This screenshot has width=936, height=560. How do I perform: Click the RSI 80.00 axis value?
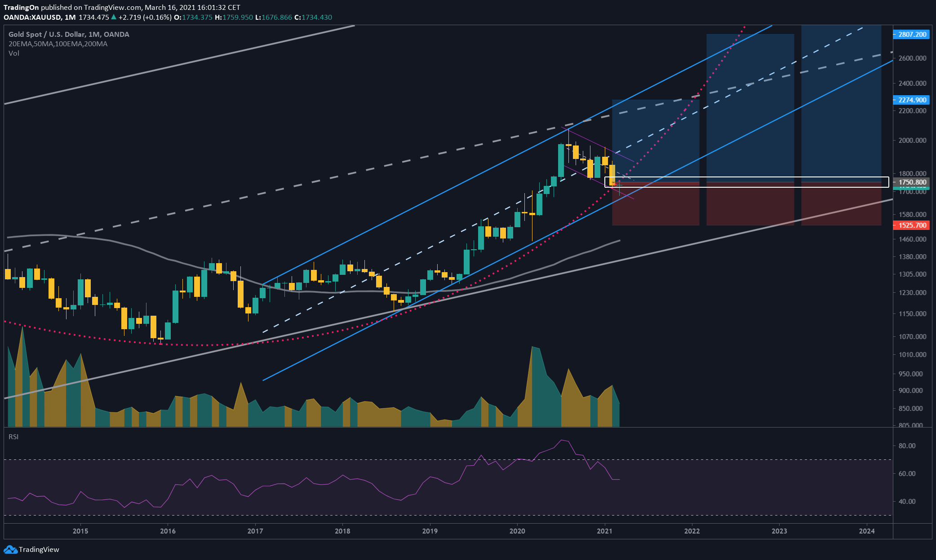coord(907,445)
